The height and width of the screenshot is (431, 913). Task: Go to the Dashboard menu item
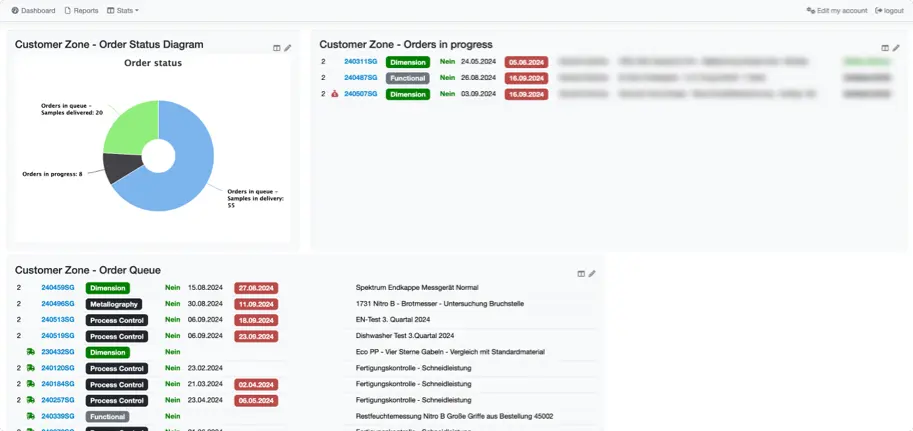33,10
